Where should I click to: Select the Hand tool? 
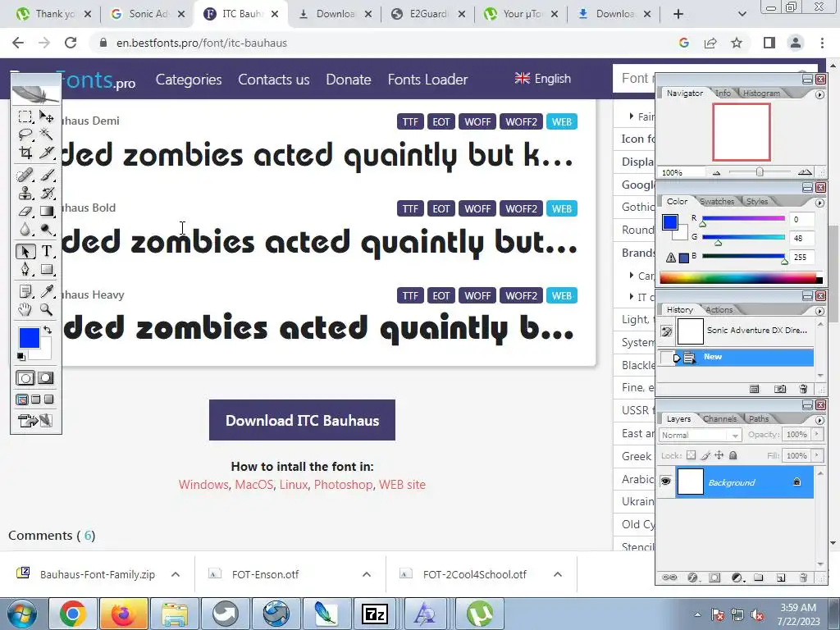pos(25,309)
